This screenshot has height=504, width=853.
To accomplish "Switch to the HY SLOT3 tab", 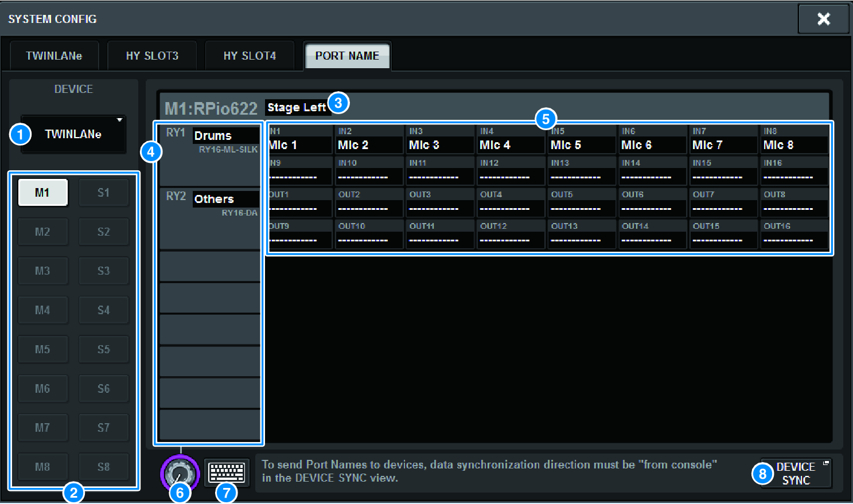I will (152, 56).
